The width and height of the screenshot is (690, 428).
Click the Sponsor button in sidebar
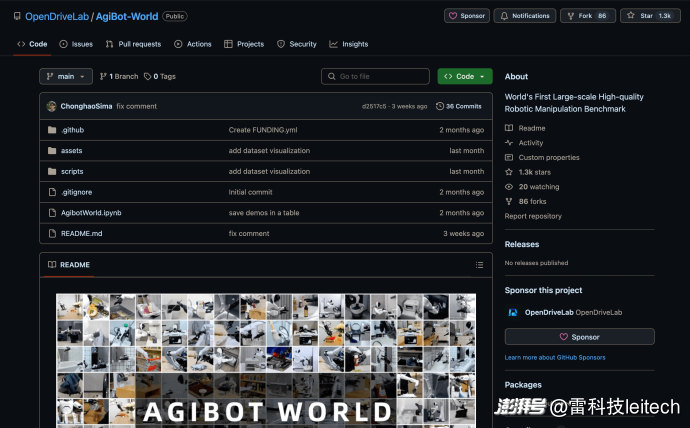(x=579, y=337)
